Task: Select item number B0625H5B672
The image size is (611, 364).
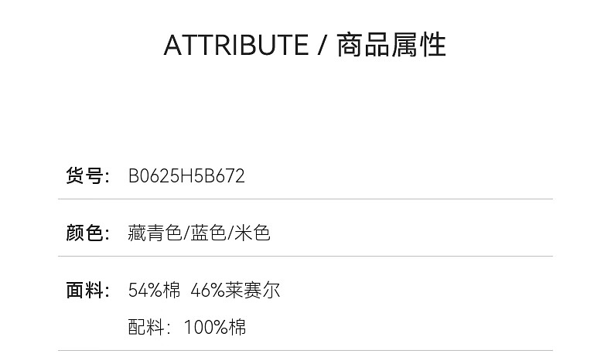Action: click(186, 176)
